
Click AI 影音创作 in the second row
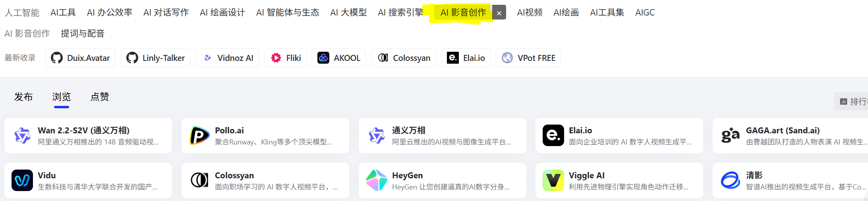coord(27,33)
